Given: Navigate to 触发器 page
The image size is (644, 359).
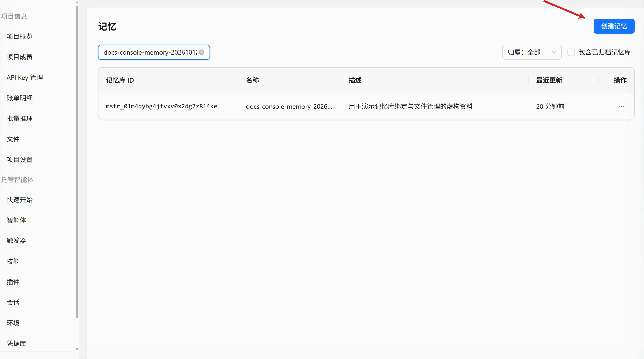Looking at the screenshot, I should tap(16, 240).
